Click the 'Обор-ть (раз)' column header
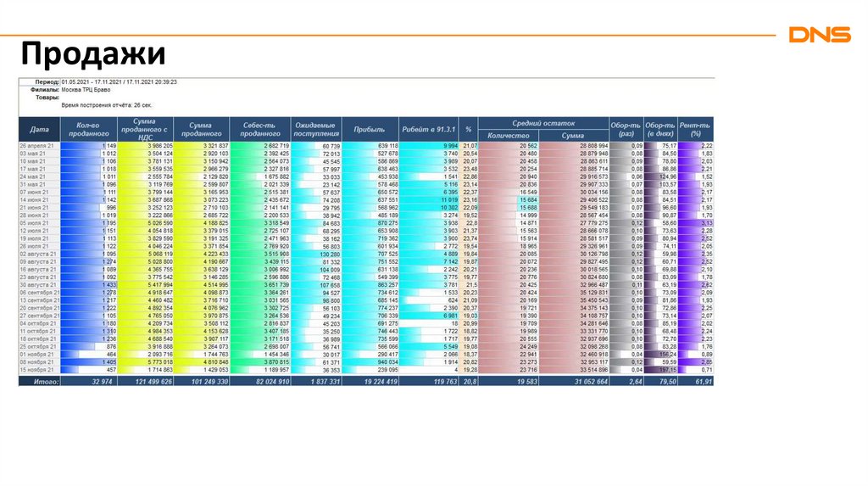 [x=626, y=129]
